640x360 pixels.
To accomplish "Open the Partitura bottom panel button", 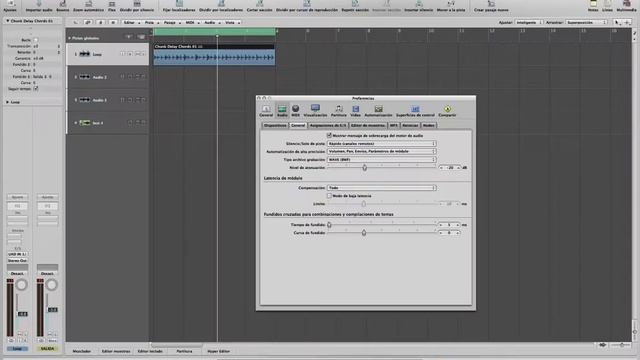I will point(184,351).
